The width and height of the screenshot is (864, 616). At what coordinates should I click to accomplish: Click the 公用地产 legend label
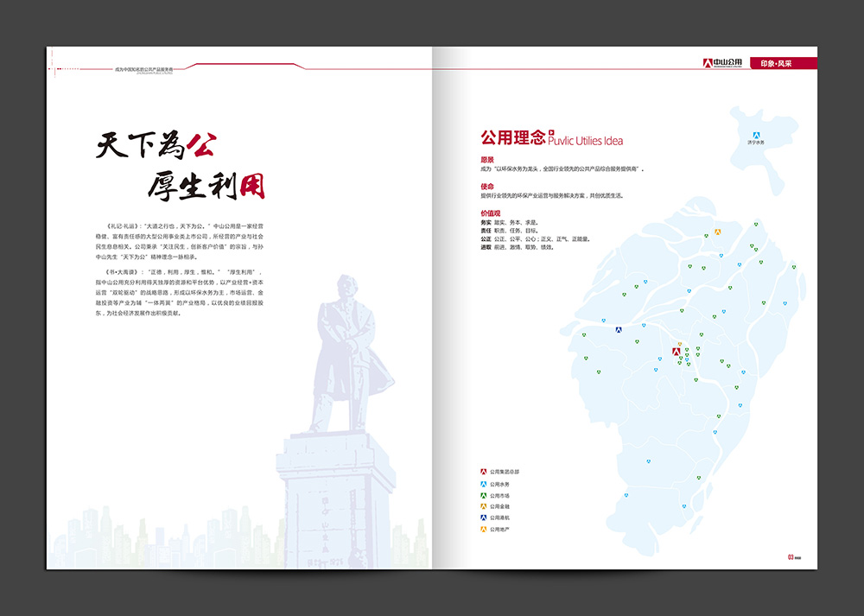point(499,530)
